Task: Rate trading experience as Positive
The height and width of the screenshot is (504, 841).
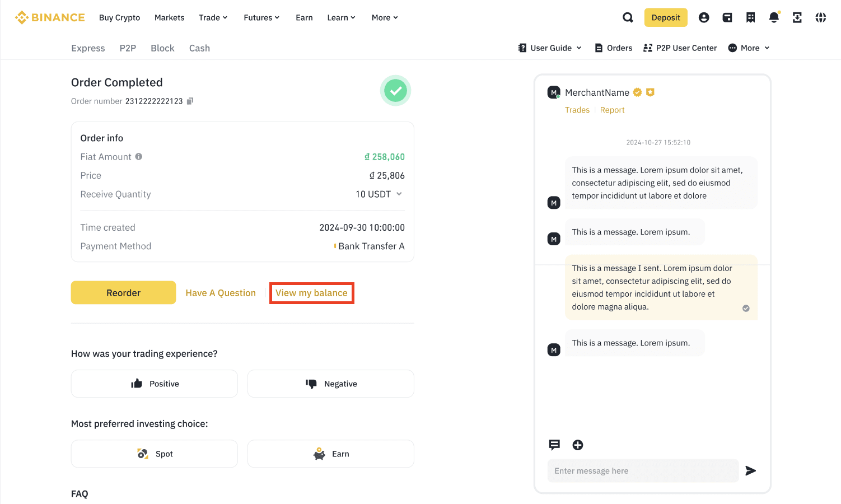Action: tap(155, 384)
